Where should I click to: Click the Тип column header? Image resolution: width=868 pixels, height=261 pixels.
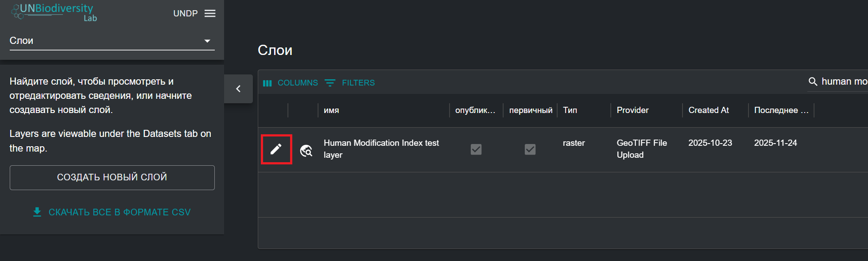click(x=570, y=110)
